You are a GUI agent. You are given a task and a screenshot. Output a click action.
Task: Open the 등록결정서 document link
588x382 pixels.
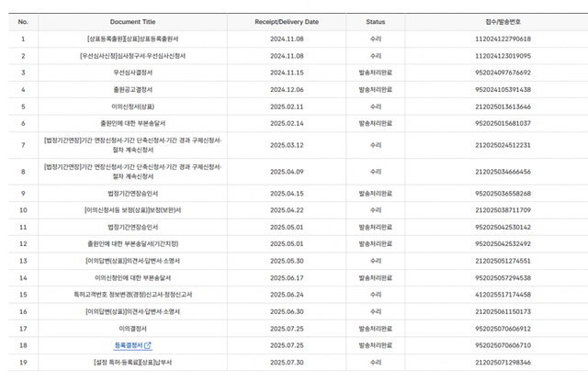coord(128,345)
